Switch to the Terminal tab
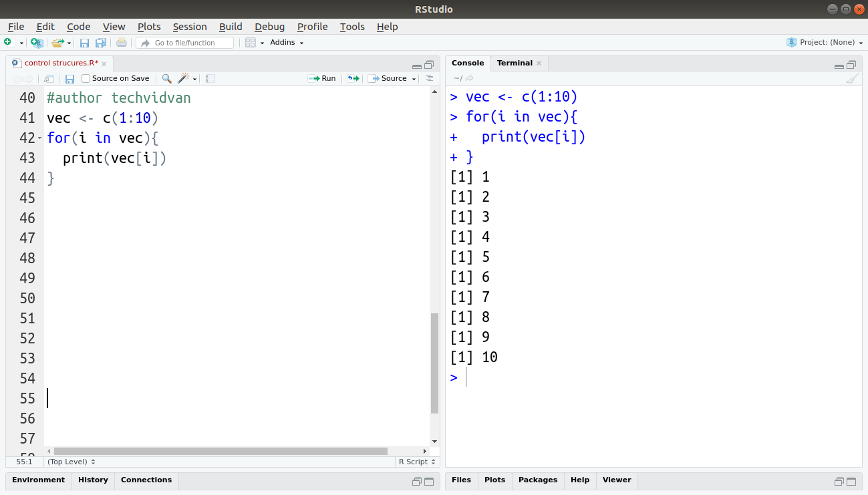The width and height of the screenshot is (868, 495). [x=516, y=62]
